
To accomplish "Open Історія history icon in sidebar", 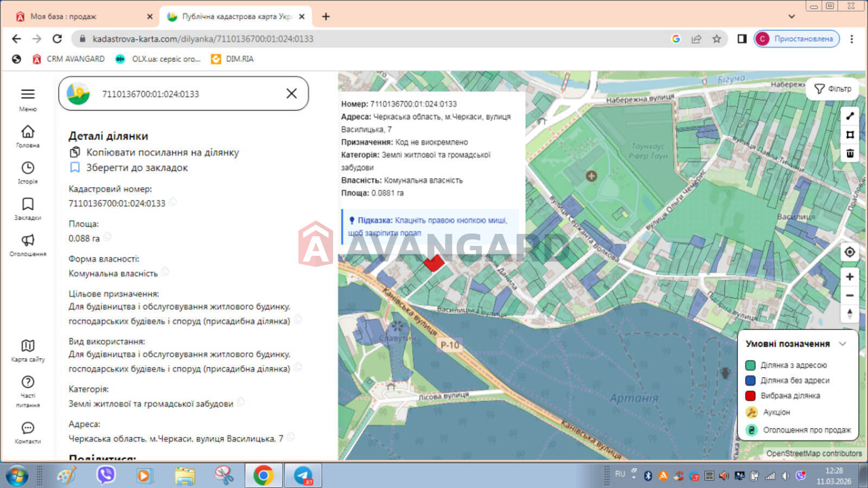I will pyautogui.click(x=28, y=168).
